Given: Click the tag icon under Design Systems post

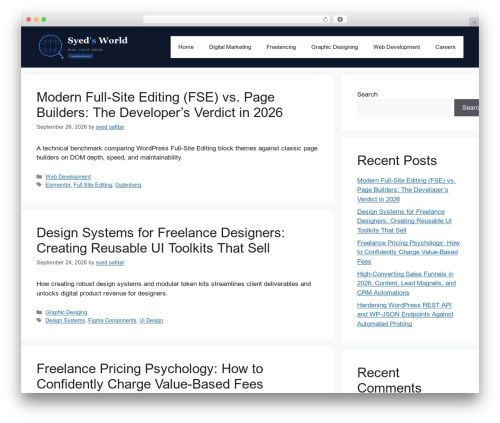Looking at the screenshot, I should 39,320.
